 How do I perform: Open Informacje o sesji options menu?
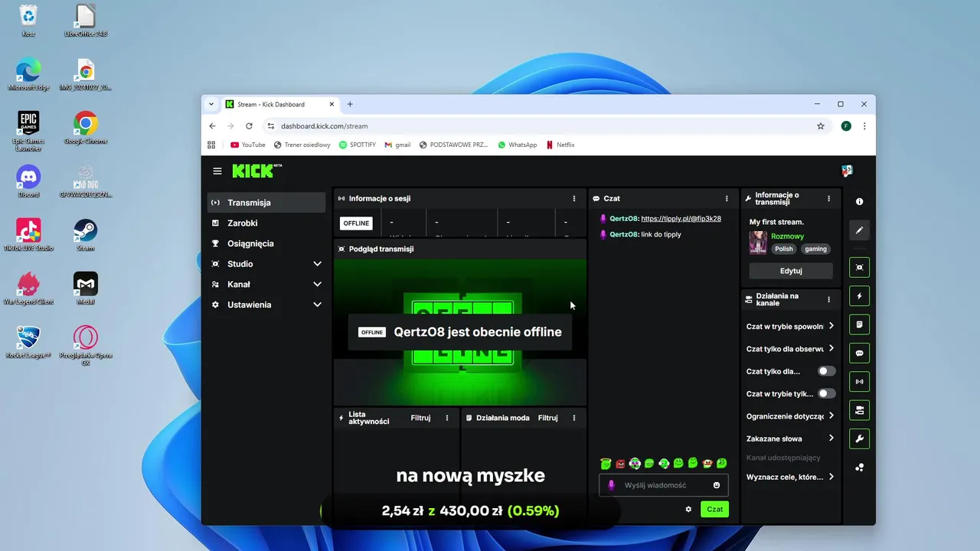point(574,198)
